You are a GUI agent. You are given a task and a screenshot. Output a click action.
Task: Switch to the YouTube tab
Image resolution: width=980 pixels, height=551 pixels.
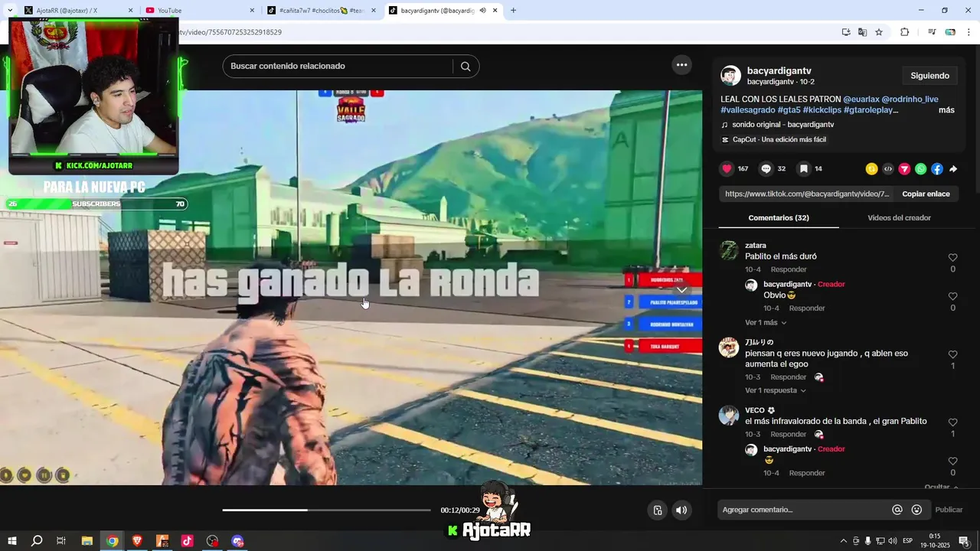point(201,11)
